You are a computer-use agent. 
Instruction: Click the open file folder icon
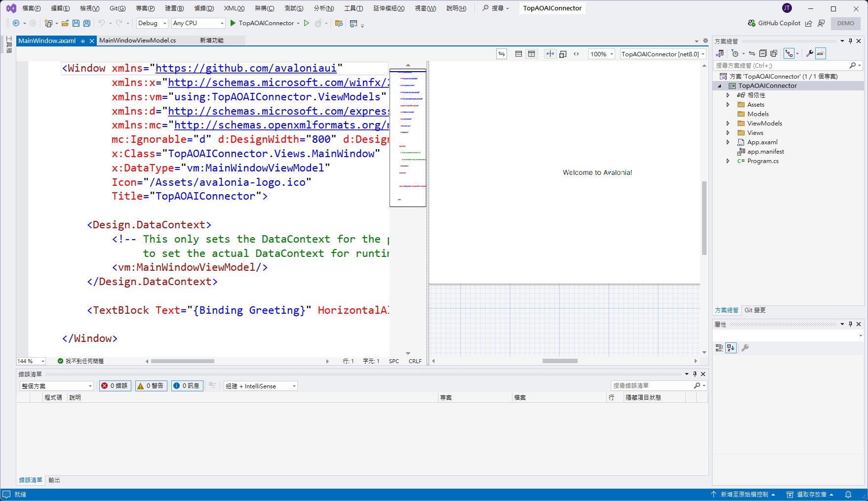coord(65,23)
